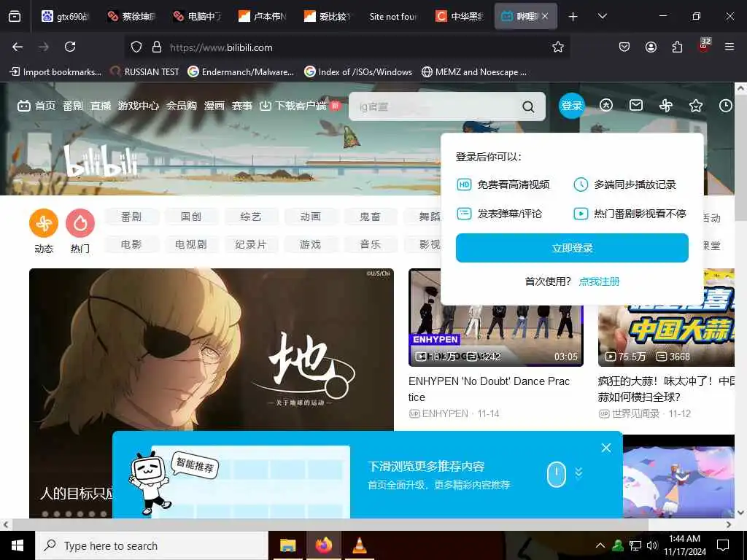Open the Pocket save icon

(x=624, y=47)
